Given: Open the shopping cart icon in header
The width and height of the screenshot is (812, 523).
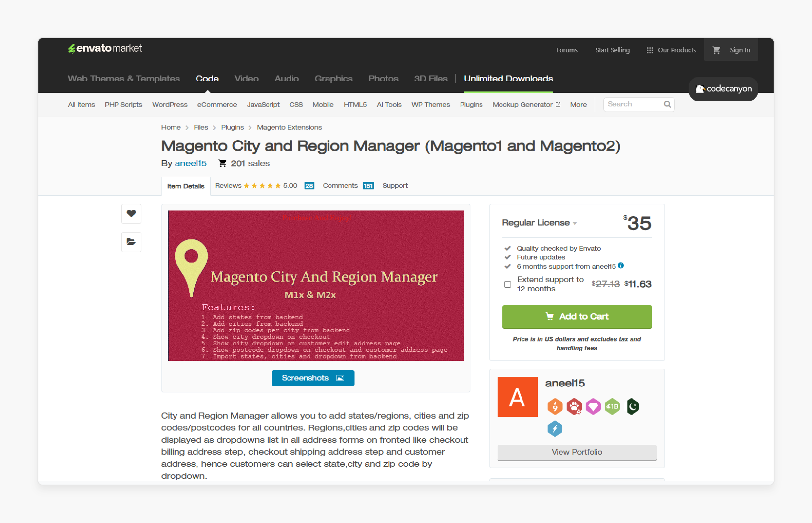Looking at the screenshot, I should 716,50.
